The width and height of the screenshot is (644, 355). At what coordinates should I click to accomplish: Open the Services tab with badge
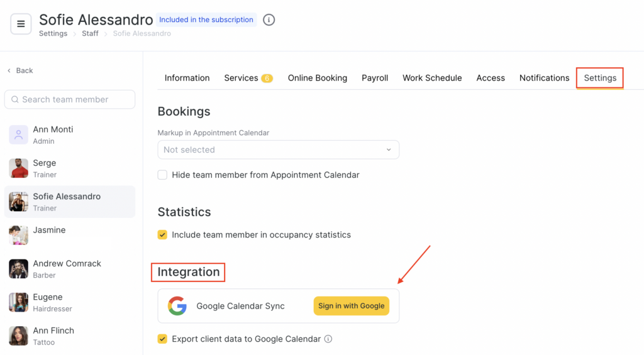pos(248,78)
